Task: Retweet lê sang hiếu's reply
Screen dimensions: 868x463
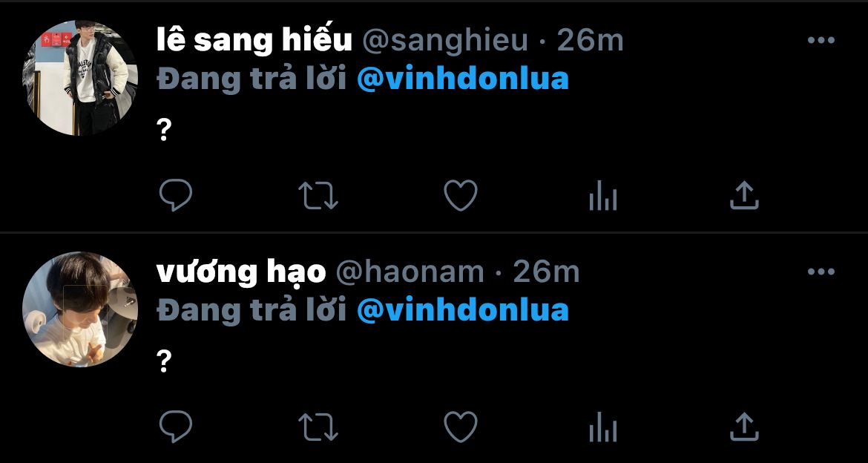Action: [318, 195]
